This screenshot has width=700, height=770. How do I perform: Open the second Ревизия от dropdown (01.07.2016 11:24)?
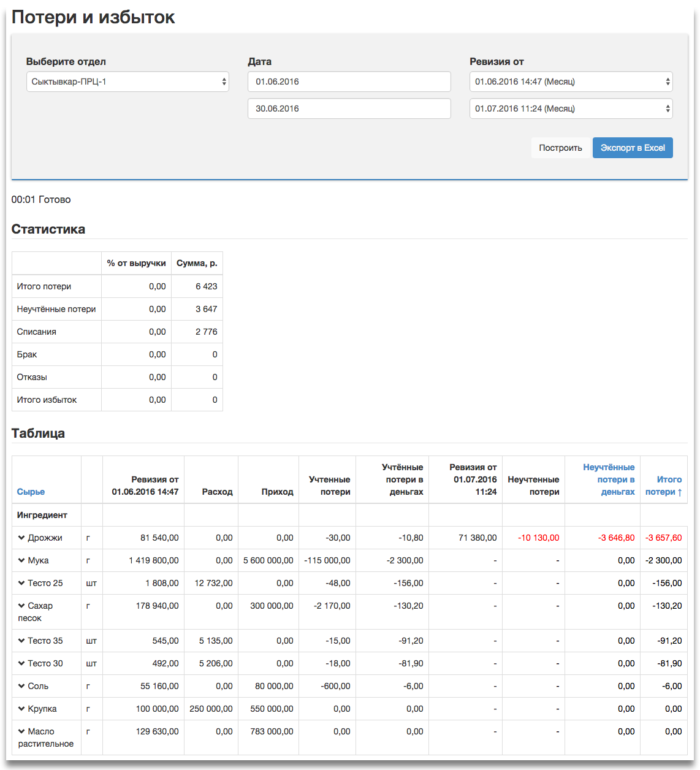[x=571, y=109]
